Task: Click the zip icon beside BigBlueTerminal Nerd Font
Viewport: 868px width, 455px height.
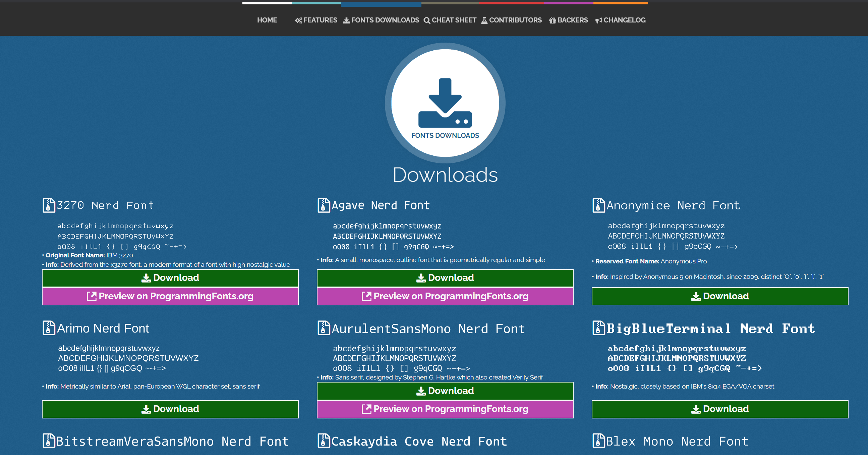Action: (x=598, y=328)
